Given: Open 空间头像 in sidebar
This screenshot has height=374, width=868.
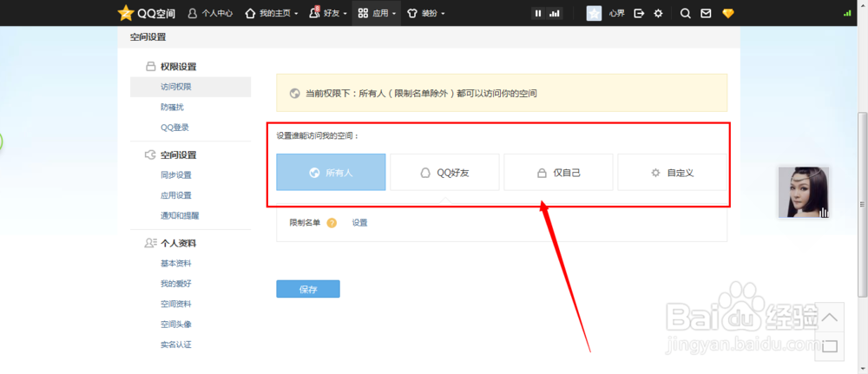Looking at the screenshot, I should click(x=176, y=325).
